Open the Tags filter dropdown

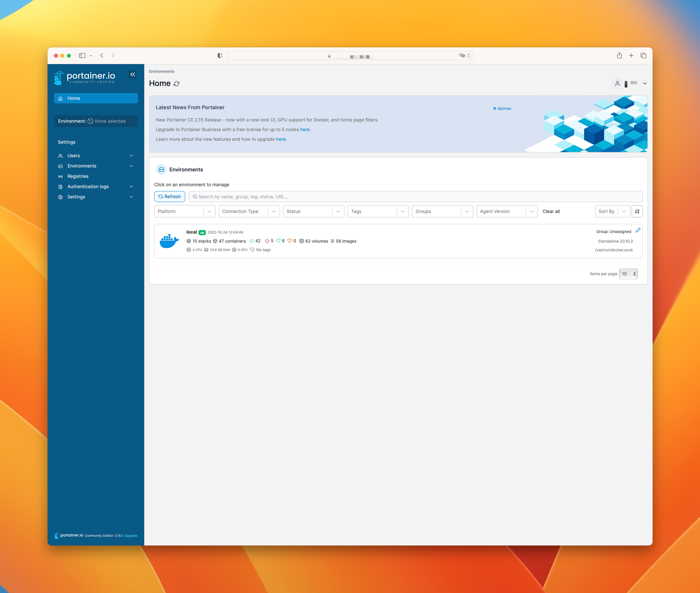378,211
